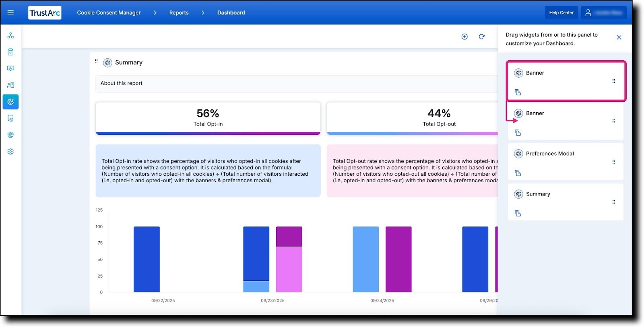This screenshot has height=327, width=644.
Task: Click the 09/22/2025 date label
Action: [163, 301]
